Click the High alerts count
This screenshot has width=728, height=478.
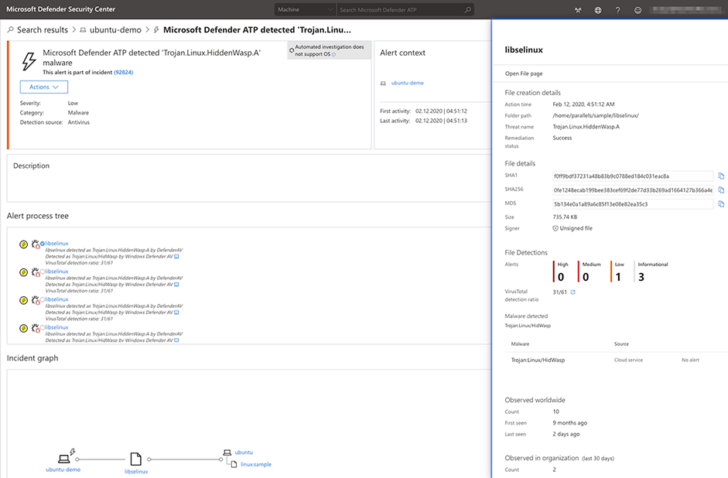coord(561,277)
